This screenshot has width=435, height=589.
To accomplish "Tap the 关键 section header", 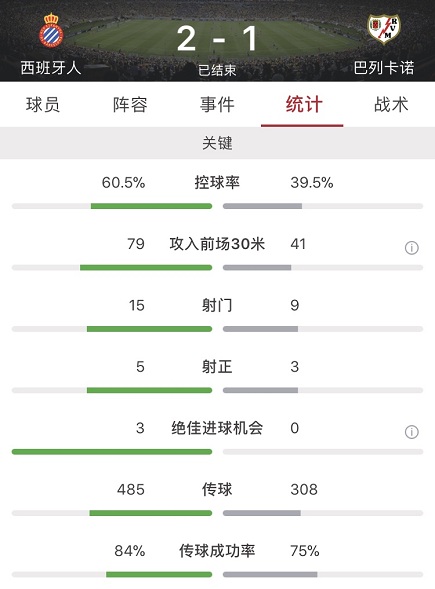I will click(217, 143).
